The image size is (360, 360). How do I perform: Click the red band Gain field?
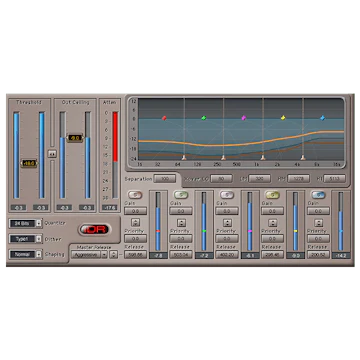135,211
